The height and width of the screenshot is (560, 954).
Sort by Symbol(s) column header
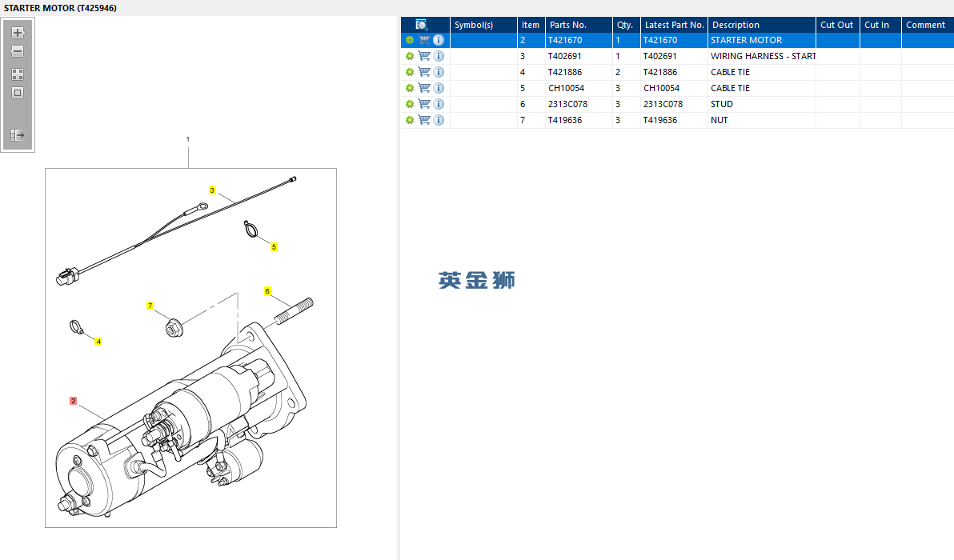pos(483,25)
